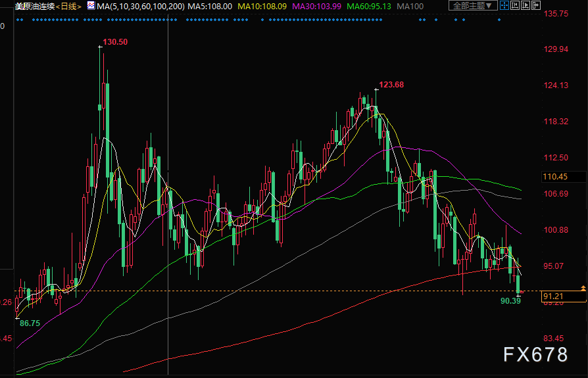Click the MA30:103.99 magenta legend value
588x378 pixels.
tap(317, 7)
